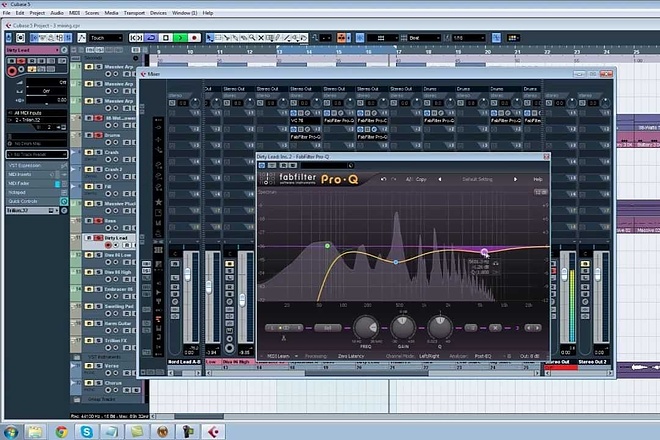Click the Pro-Q undo arrow icon
The height and width of the screenshot is (440, 660).
383,179
